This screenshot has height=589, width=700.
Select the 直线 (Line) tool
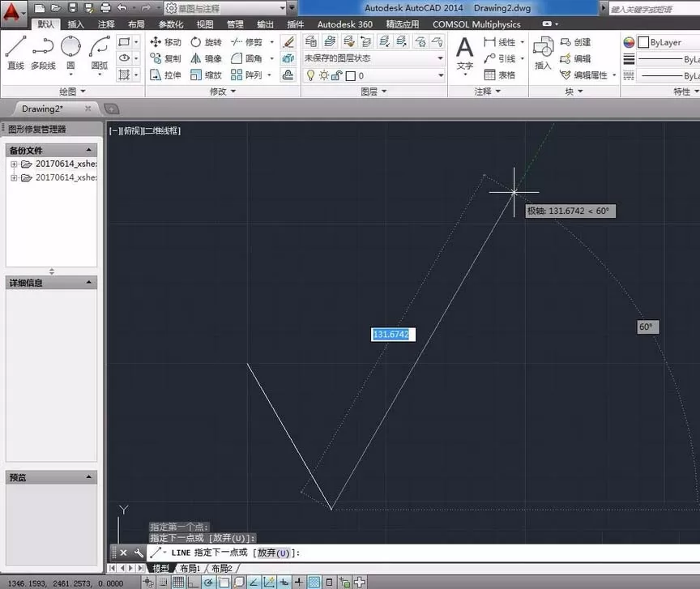click(x=16, y=53)
